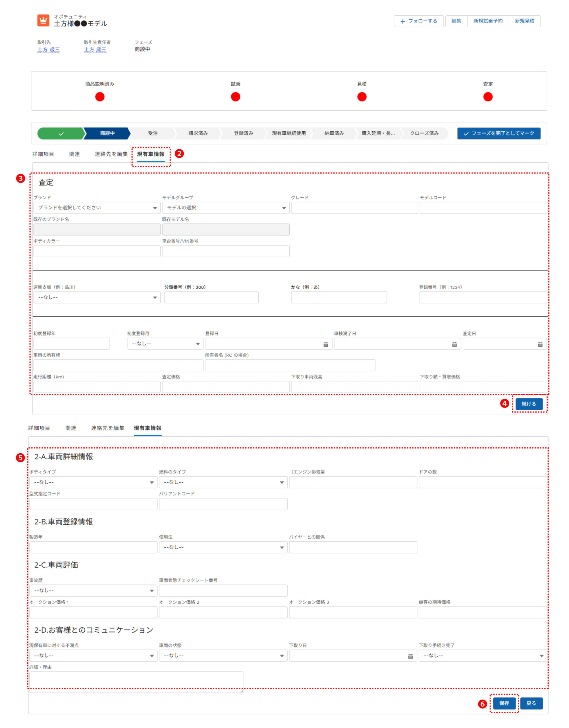Expand the モデルグループ dropdown
This screenshot has width=569, height=728.
pyautogui.click(x=226, y=208)
